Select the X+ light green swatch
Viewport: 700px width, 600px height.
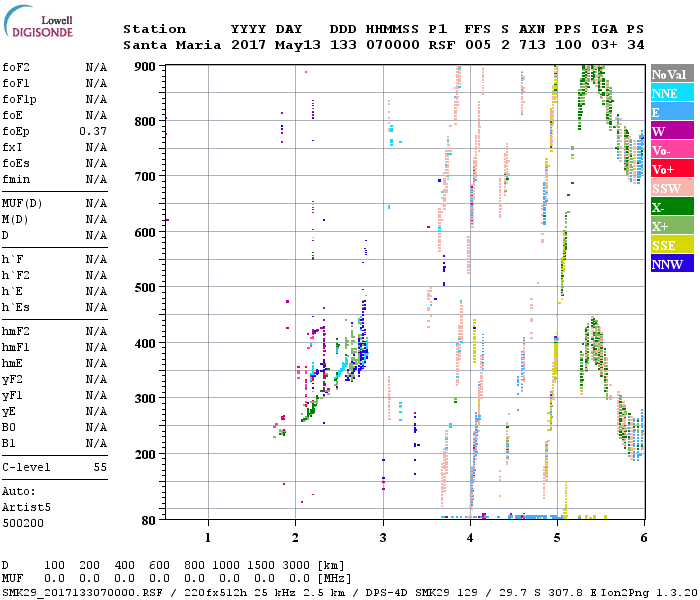672,225
